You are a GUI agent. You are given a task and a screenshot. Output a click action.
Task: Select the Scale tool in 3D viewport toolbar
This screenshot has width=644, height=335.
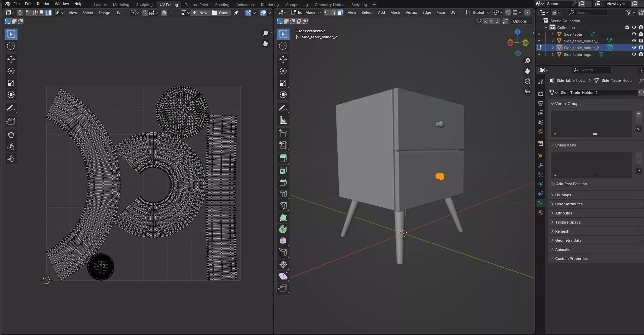point(283,83)
